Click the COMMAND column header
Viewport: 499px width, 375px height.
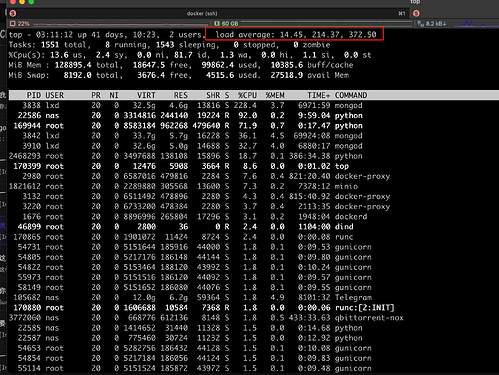point(351,95)
